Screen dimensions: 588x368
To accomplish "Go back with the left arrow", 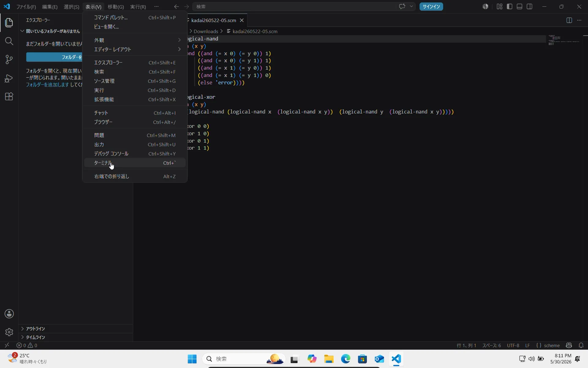I will (x=176, y=6).
